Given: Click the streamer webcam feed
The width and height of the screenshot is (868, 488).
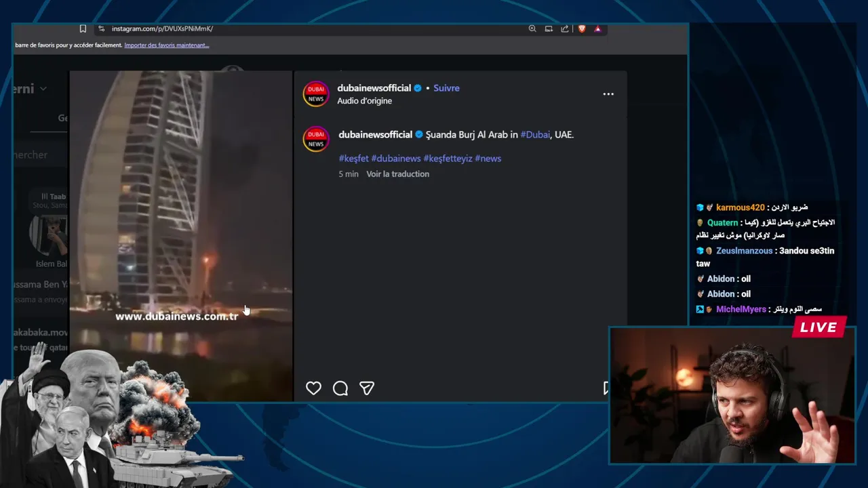Looking at the screenshot, I should tap(732, 396).
